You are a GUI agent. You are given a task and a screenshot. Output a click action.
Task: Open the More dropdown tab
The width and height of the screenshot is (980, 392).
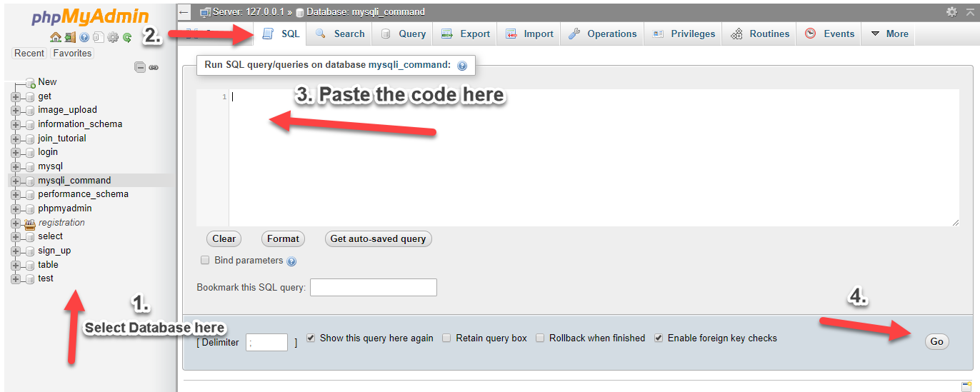click(889, 34)
